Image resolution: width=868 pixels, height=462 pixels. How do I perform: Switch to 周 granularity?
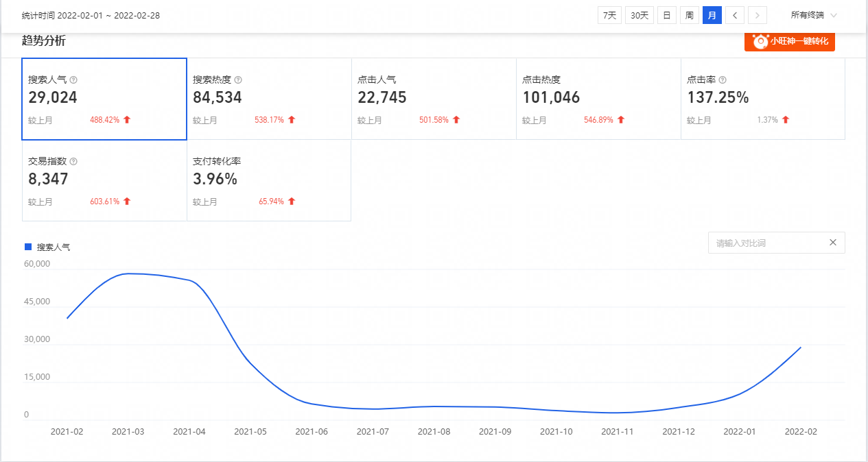[x=690, y=15]
